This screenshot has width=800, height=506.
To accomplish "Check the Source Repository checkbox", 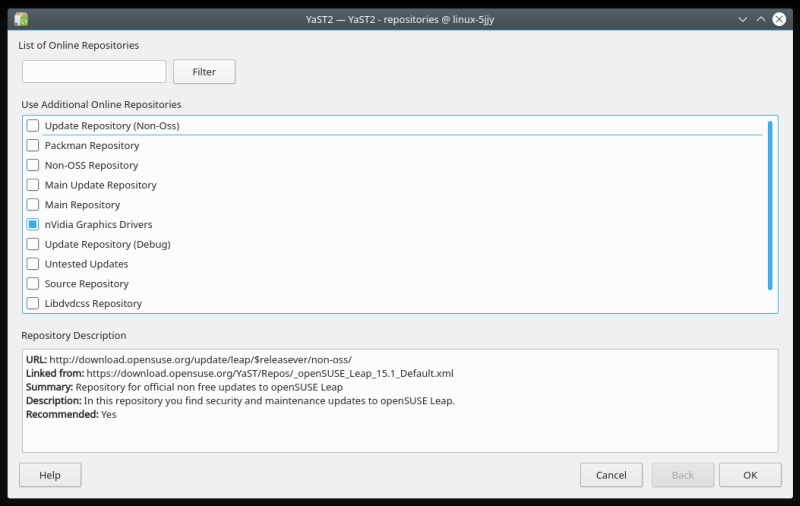I will pyautogui.click(x=33, y=284).
